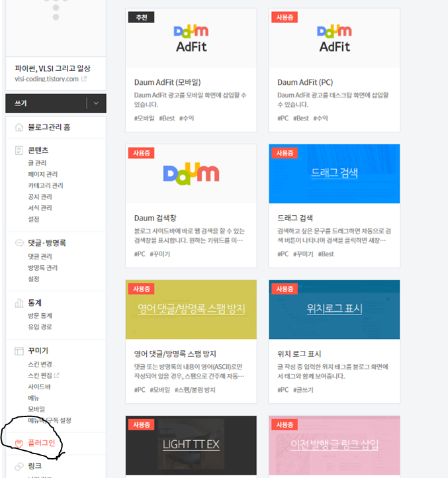Open 사이드바 settings
Image resolution: width=448 pixels, height=478 pixels.
pos(39,387)
